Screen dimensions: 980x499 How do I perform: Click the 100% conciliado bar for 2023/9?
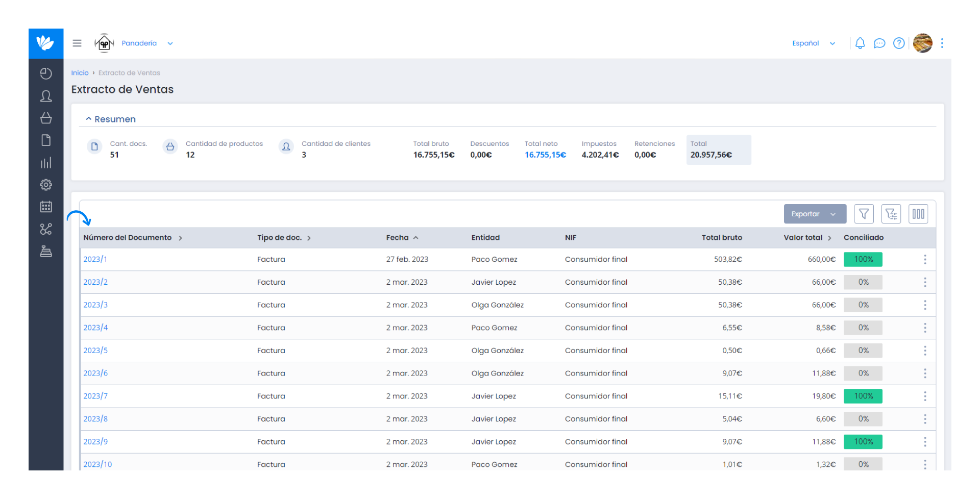863,442
